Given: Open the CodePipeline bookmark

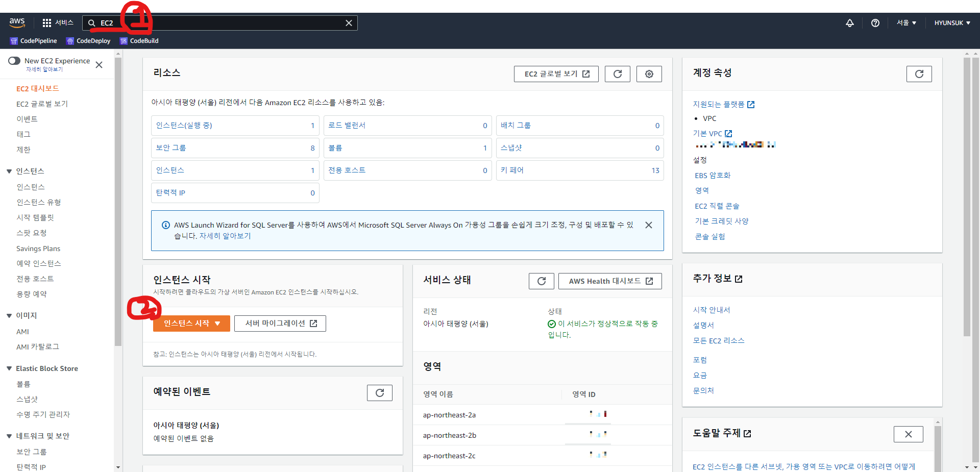Looking at the screenshot, I should 34,41.
